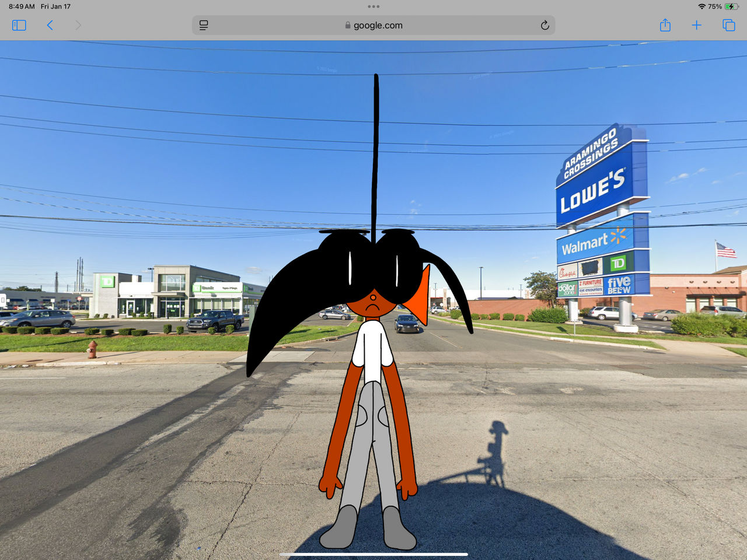This screenshot has height=560, width=747.
Task: Tap the Wi-Fi status icon
Action: click(701, 6)
